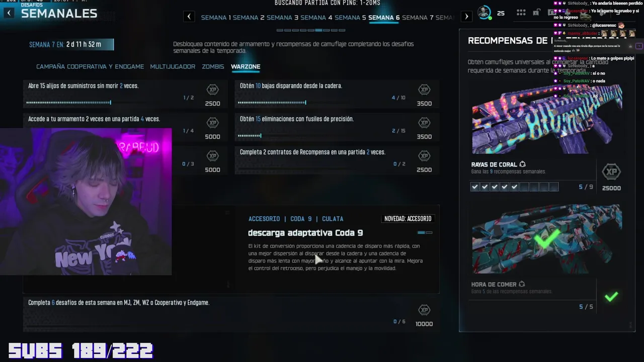
Task: Select the 'Completa 6 desafíos' weekly challenge
Action: pos(231,314)
